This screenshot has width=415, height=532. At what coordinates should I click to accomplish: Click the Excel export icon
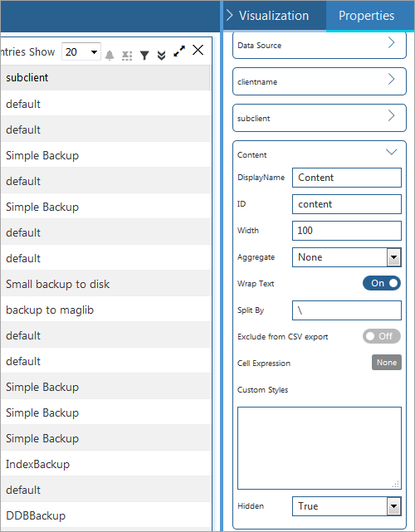(127, 56)
